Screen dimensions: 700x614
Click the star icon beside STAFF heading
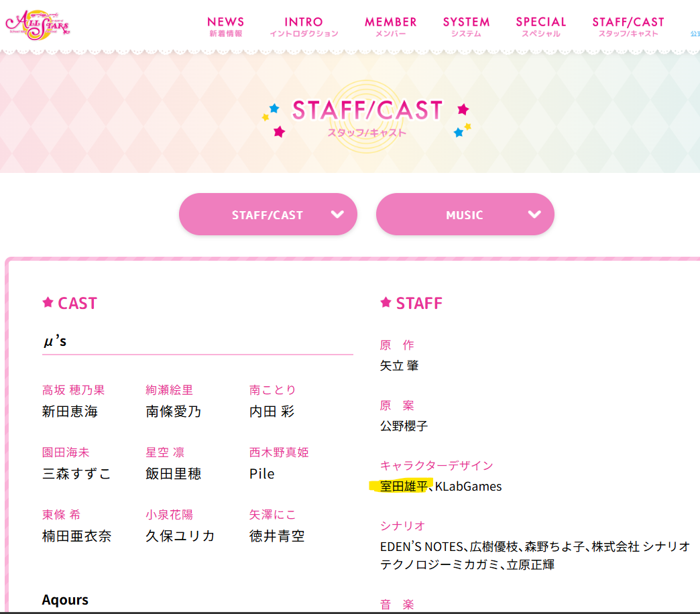coord(386,302)
